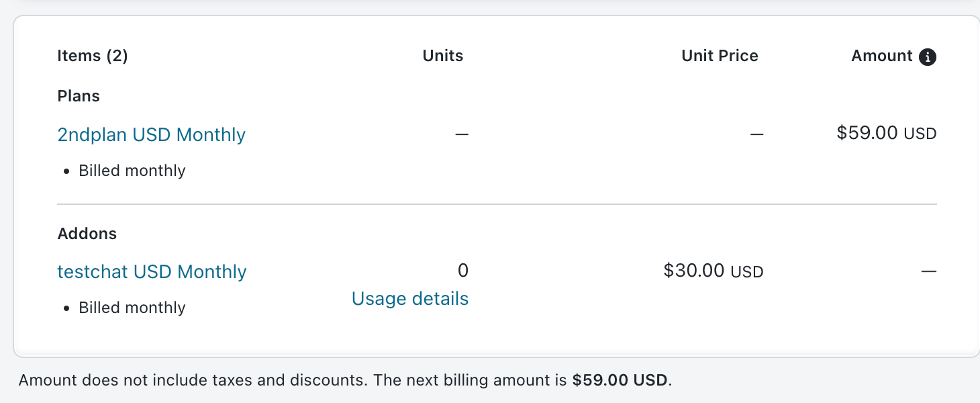This screenshot has width=980, height=403.
Task: Click the bold $59.00 USD next billing amount
Action: click(x=620, y=380)
